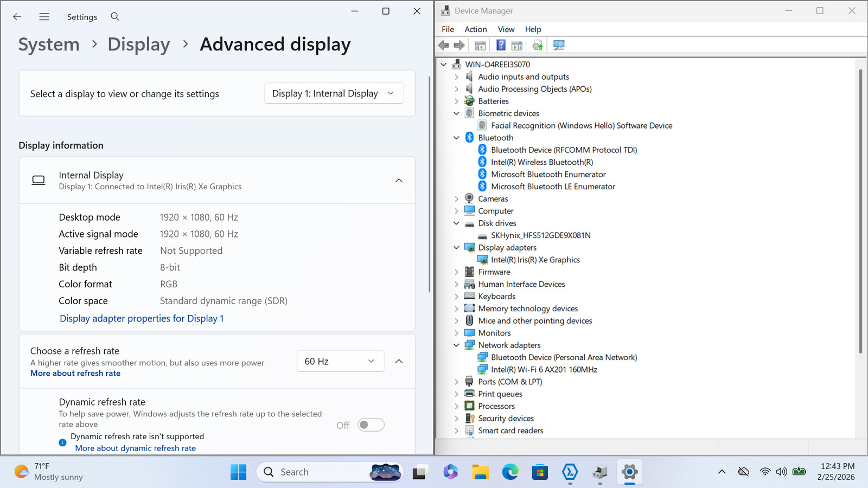This screenshot has width=868, height=488.
Task: Go back using the Settings back arrow
Action: [x=17, y=17]
